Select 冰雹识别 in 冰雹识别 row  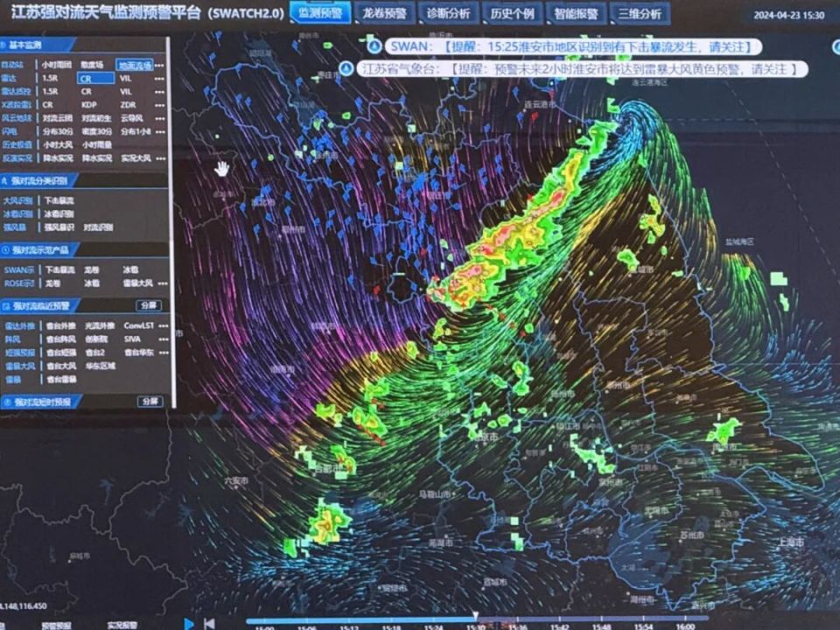click(x=59, y=213)
